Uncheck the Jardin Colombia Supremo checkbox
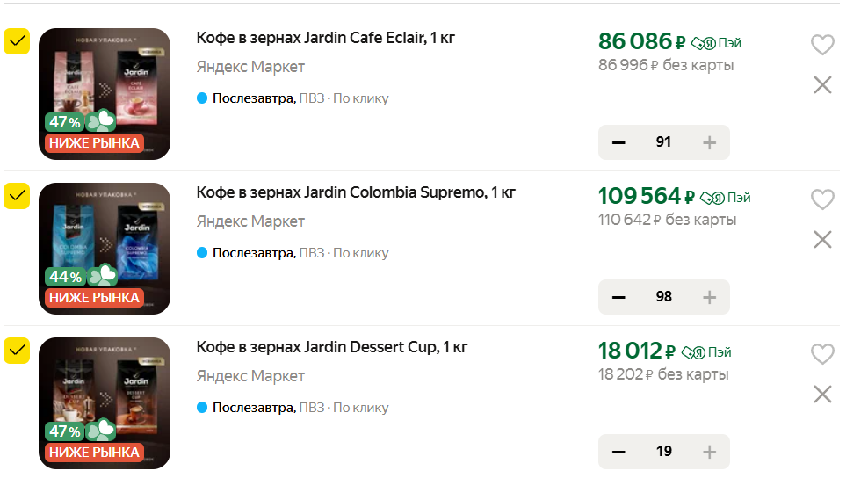 (x=18, y=196)
